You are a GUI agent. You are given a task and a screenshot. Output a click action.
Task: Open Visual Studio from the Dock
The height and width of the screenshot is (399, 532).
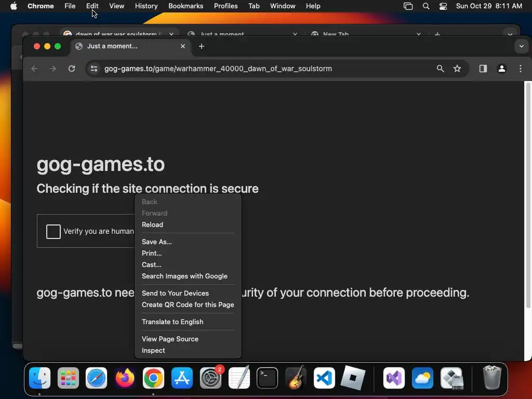point(394,378)
